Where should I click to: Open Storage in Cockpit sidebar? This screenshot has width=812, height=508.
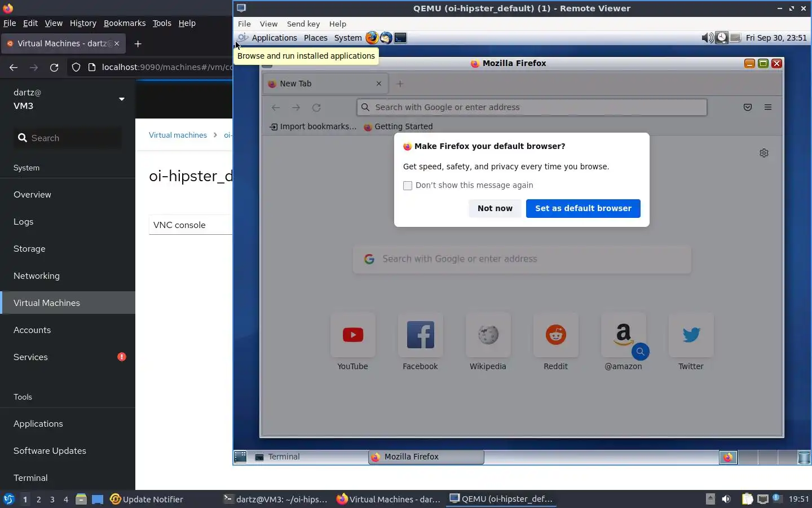[68, 248]
